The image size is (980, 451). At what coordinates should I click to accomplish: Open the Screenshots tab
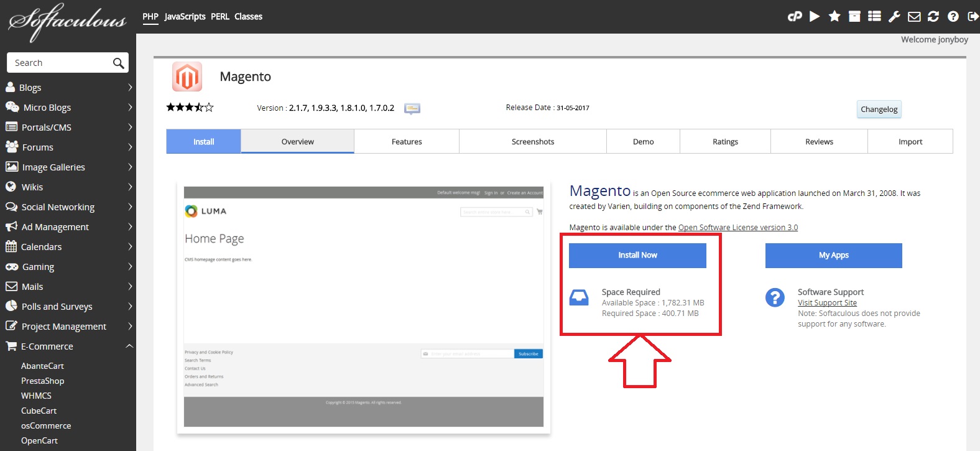pos(533,141)
